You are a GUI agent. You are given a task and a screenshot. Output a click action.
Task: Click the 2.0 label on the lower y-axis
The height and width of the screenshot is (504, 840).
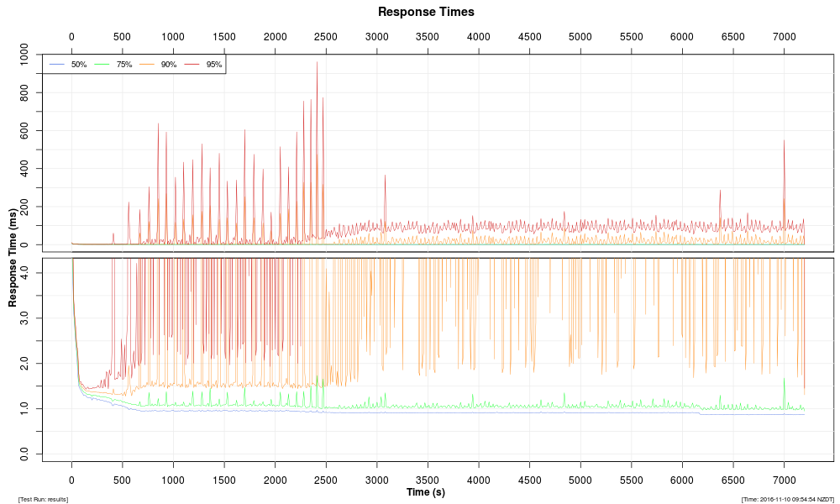click(35, 363)
